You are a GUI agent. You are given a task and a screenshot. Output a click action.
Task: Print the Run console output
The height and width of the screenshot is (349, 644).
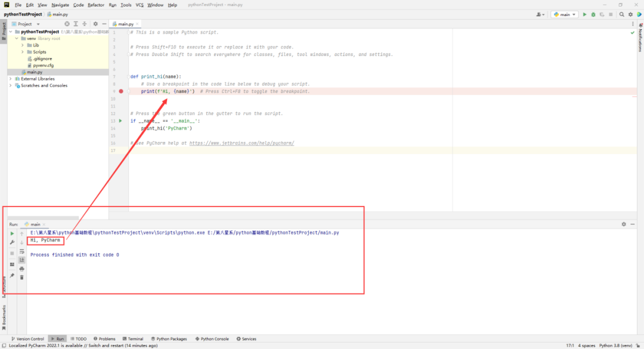pyautogui.click(x=22, y=269)
